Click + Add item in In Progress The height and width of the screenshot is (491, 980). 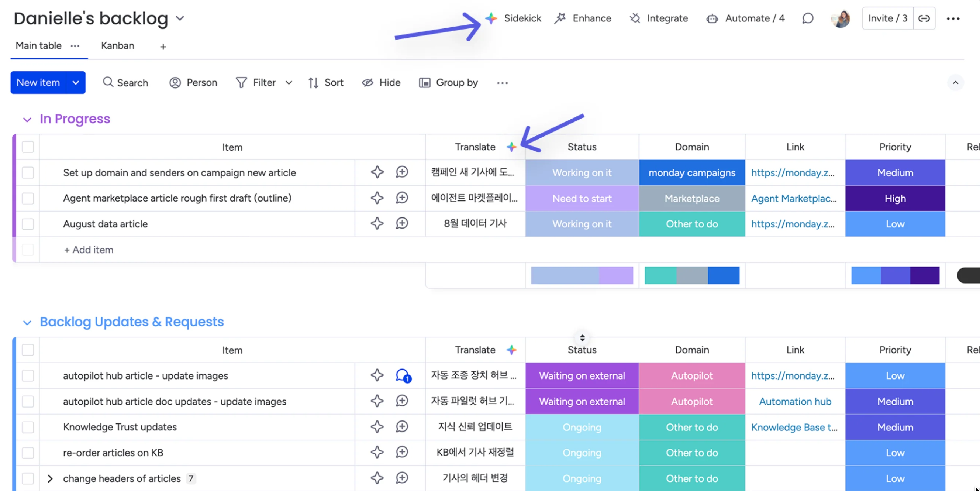click(89, 250)
